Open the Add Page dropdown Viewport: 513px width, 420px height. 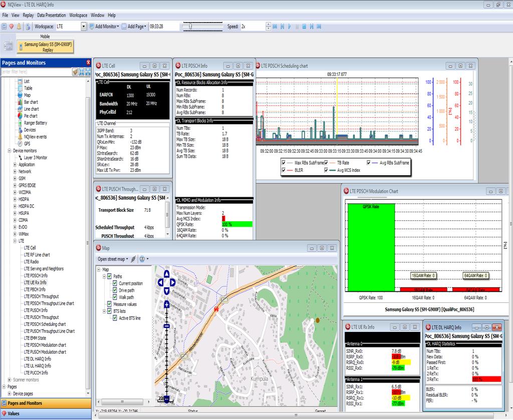point(134,27)
